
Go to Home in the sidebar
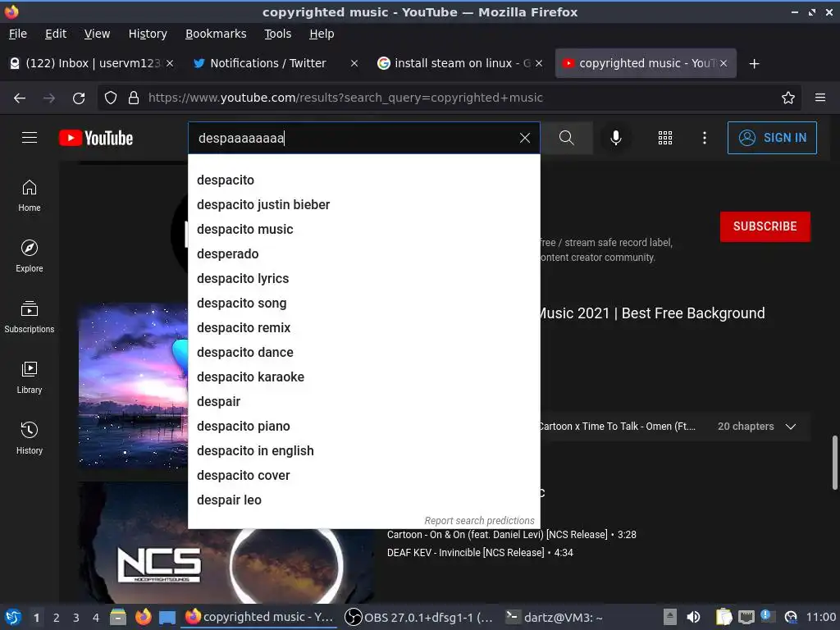30,196
